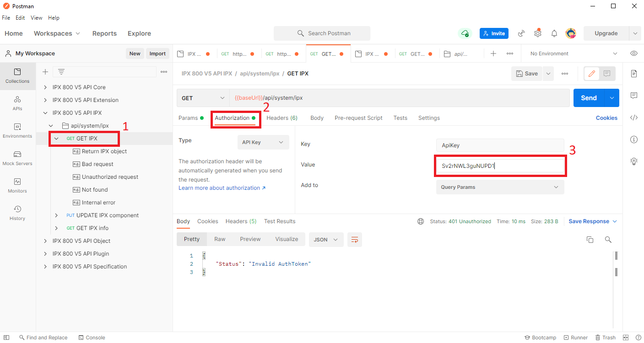The image size is (644, 343).
Task: Click the lightbulb related collections icon
Action: tap(634, 161)
